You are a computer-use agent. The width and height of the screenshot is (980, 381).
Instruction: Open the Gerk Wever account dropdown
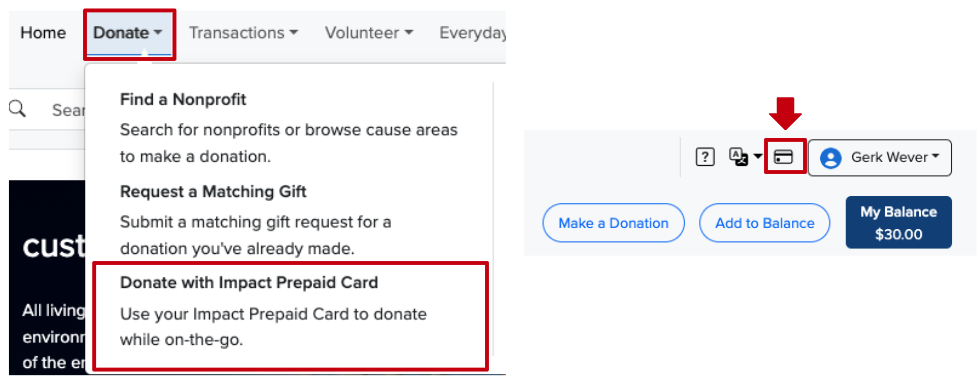[x=880, y=157]
